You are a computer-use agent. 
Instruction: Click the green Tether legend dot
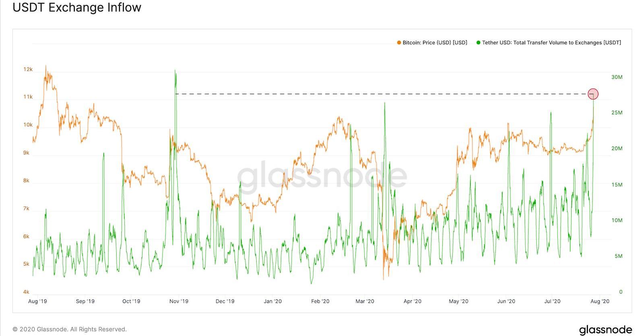(479, 43)
